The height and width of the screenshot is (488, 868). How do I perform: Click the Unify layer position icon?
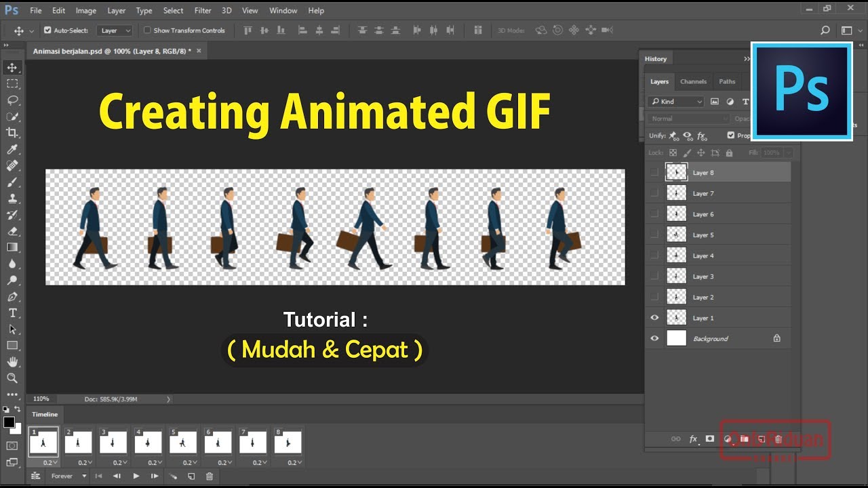pos(673,136)
